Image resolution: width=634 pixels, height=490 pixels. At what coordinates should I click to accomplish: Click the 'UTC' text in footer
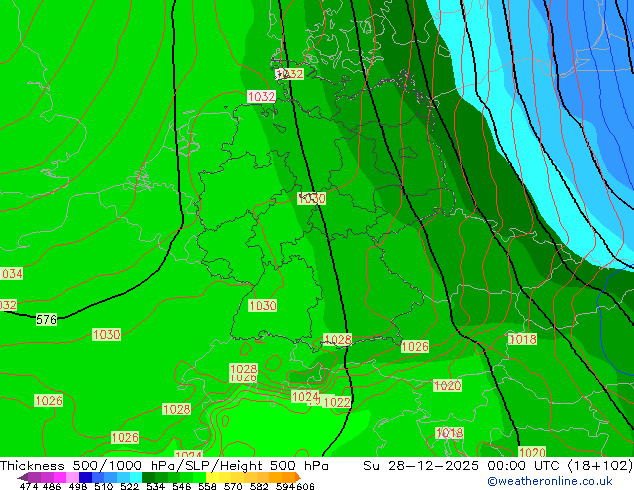click(x=547, y=466)
